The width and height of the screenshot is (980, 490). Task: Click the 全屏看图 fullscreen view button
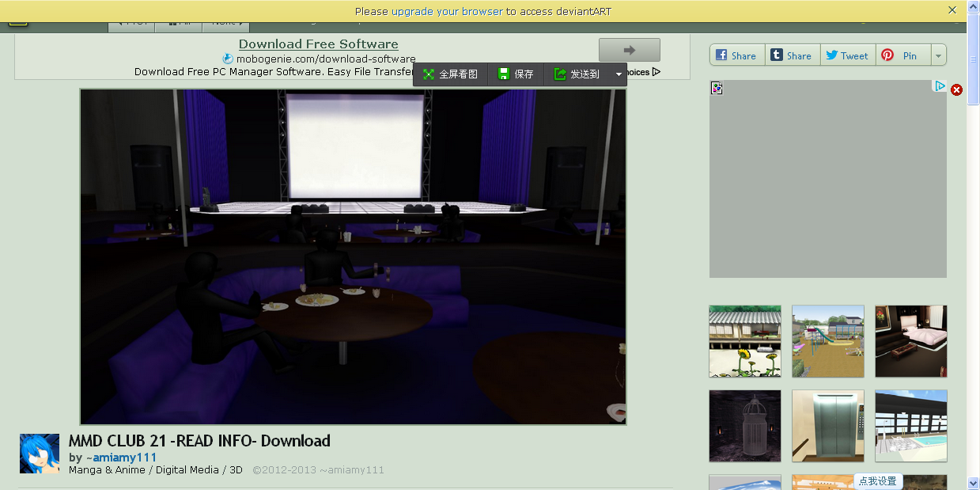pos(450,74)
